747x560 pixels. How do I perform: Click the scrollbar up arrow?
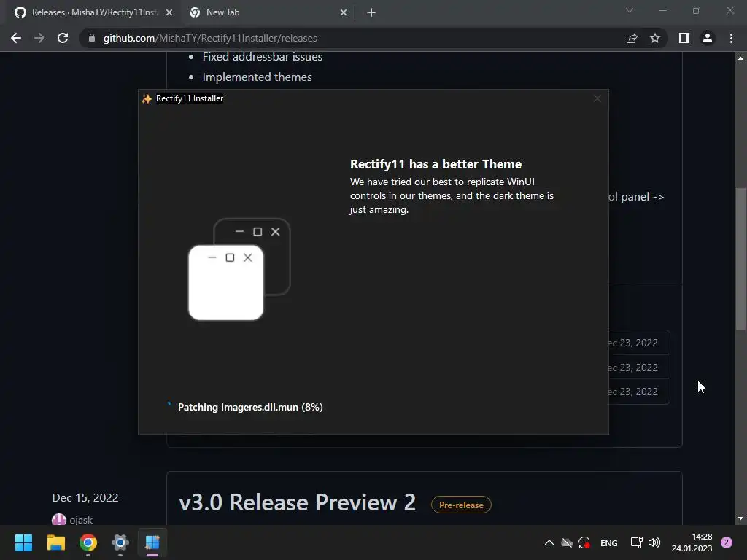740,58
